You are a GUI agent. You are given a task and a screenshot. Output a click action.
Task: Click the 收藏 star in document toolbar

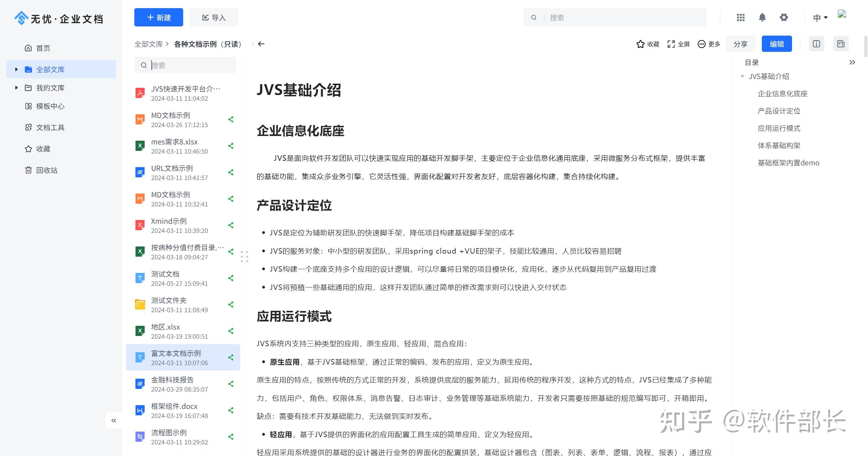648,44
